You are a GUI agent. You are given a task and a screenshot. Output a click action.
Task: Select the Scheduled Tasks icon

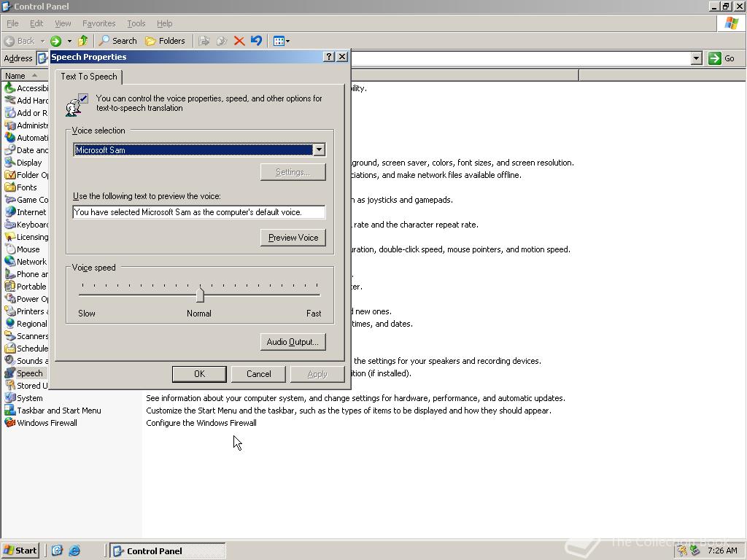9,348
